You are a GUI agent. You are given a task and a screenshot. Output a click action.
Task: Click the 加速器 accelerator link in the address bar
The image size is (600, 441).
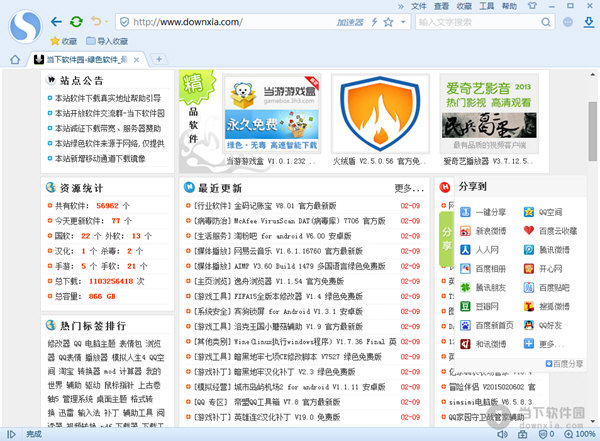349,22
